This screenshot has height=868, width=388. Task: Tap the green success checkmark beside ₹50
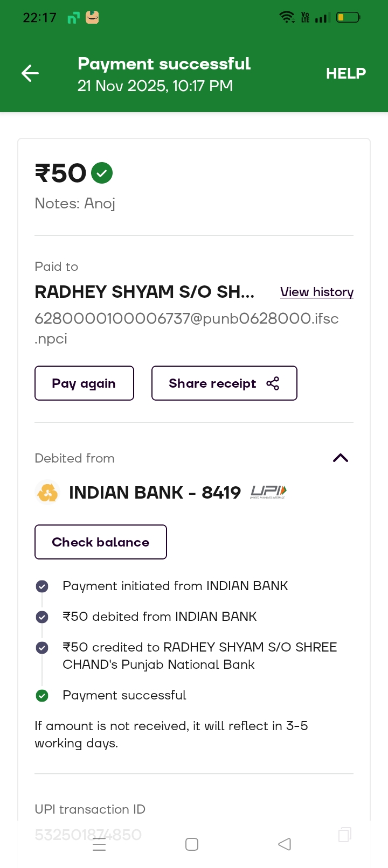(x=102, y=173)
